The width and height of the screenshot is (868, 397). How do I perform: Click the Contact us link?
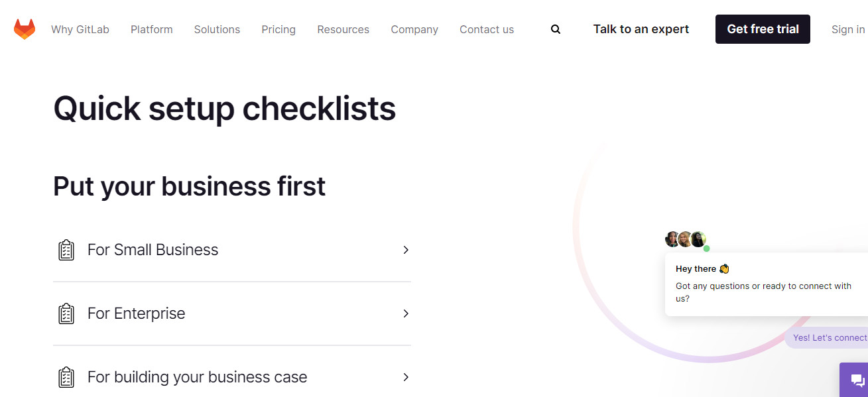pos(487,29)
